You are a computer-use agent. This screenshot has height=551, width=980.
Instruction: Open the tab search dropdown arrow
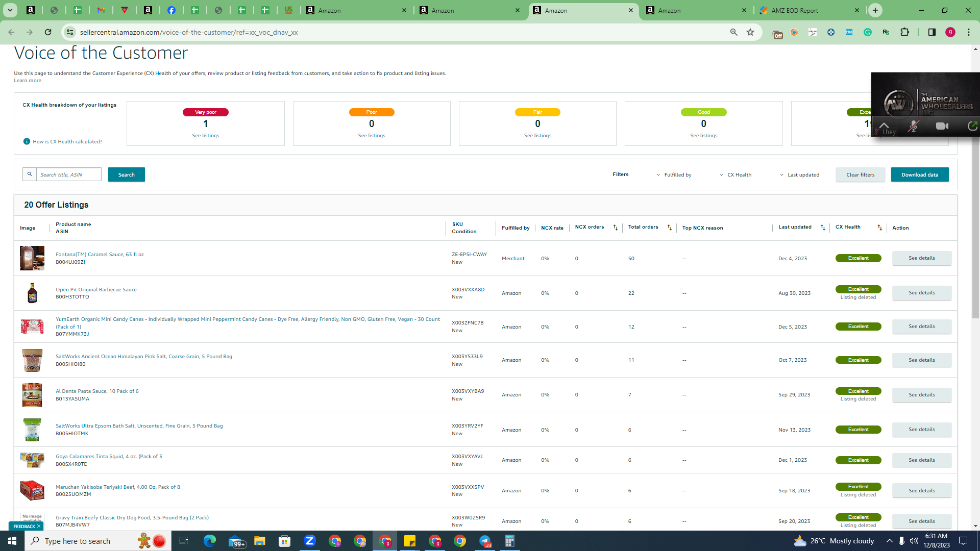tap(10, 10)
